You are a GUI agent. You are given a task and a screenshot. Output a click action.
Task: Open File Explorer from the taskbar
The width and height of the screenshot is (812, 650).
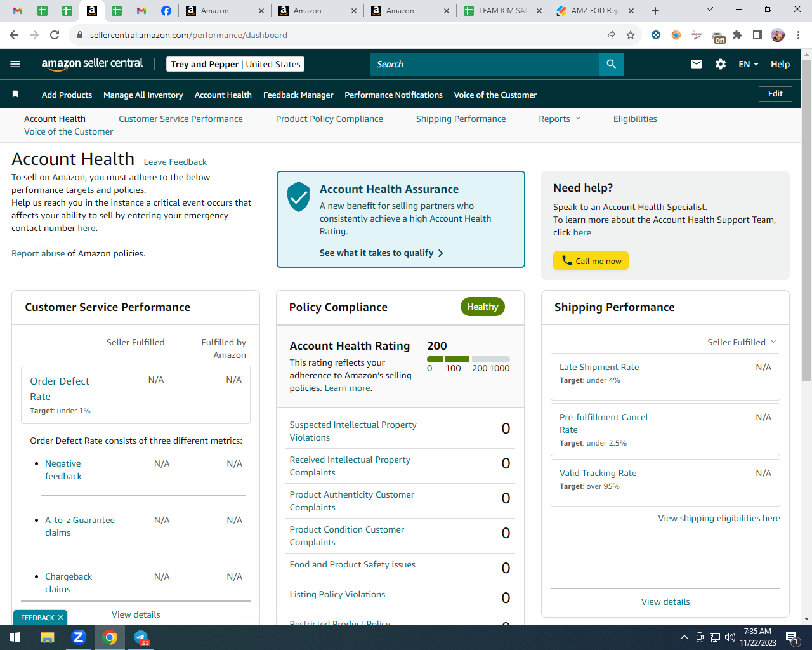pos(48,637)
